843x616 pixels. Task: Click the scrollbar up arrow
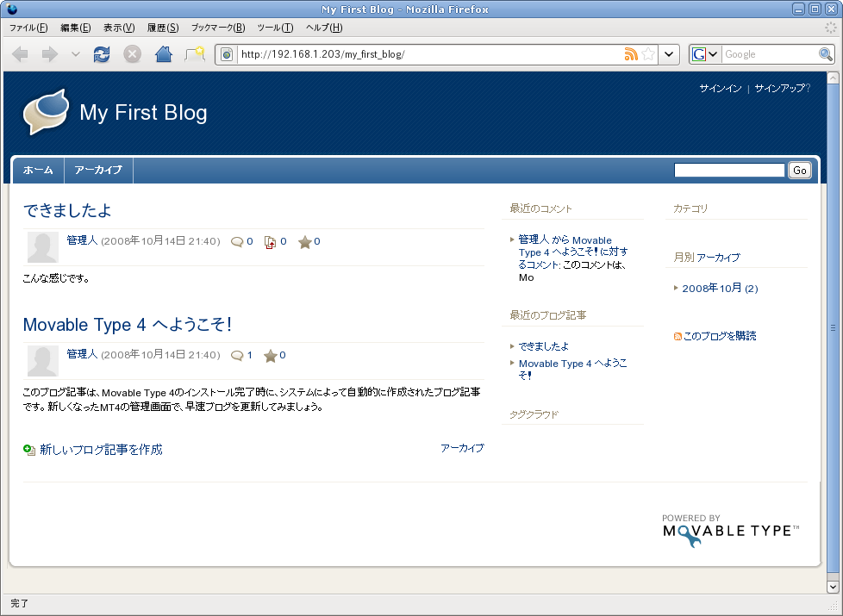(x=833, y=78)
